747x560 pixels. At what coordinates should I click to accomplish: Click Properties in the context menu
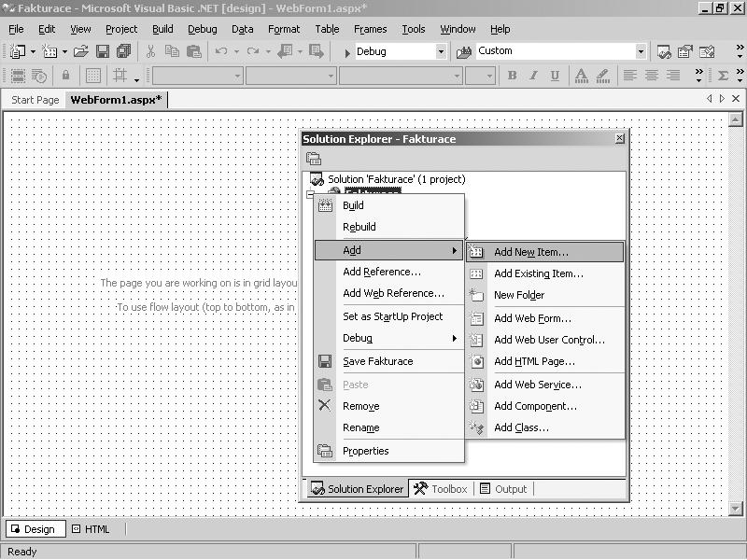coord(388,451)
